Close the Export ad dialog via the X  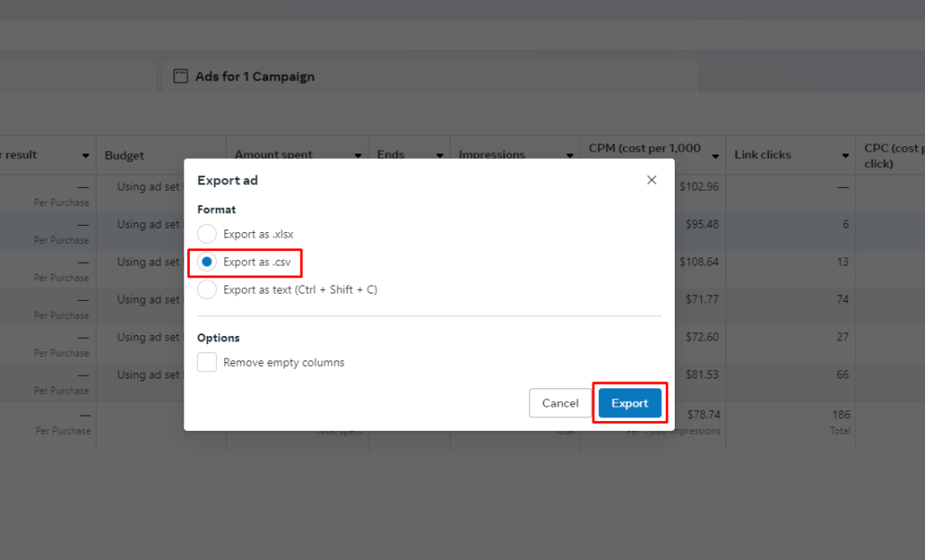651,180
